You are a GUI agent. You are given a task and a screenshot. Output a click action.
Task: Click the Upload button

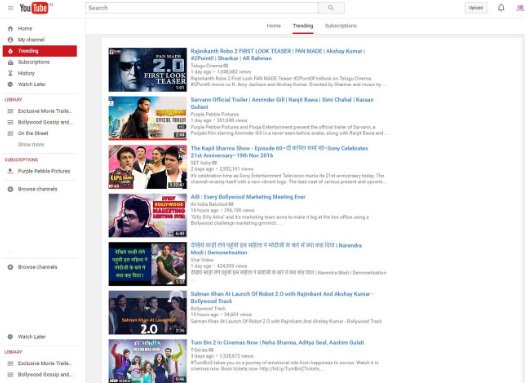[476, 8]
